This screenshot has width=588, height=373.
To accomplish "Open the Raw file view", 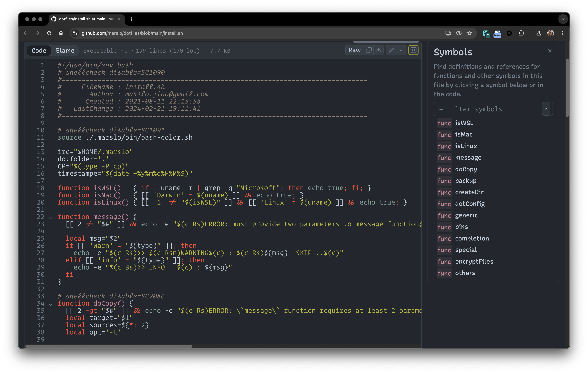I will 354,50.
